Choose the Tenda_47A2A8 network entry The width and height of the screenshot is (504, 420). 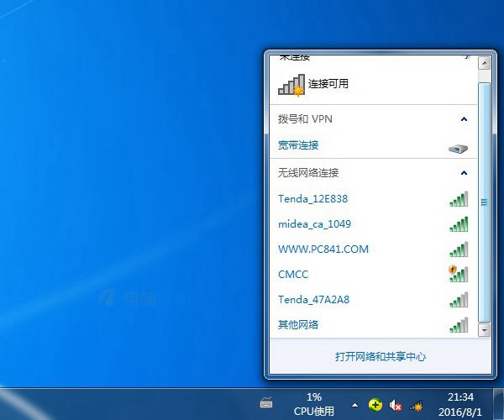tap(312, 300)
